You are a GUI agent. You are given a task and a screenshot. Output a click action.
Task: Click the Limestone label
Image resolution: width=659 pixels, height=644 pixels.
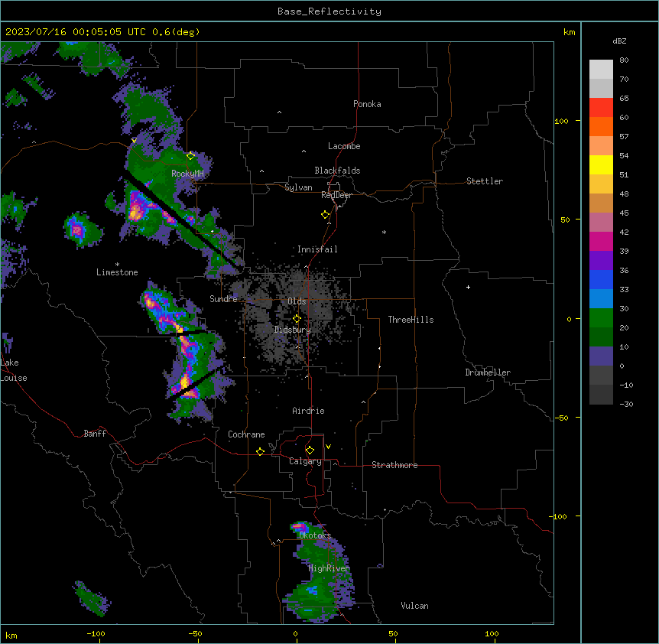coord(117,272)
